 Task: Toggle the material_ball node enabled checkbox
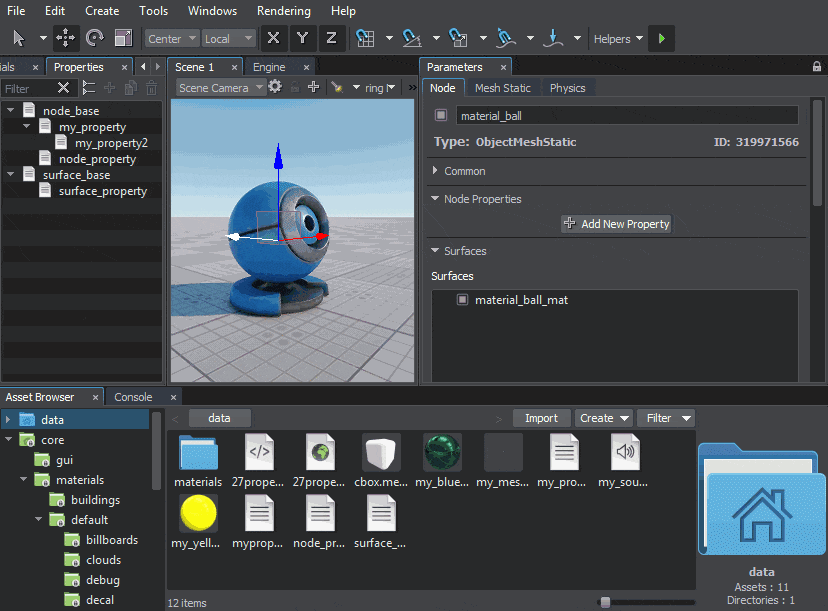[x=441, y=116]
